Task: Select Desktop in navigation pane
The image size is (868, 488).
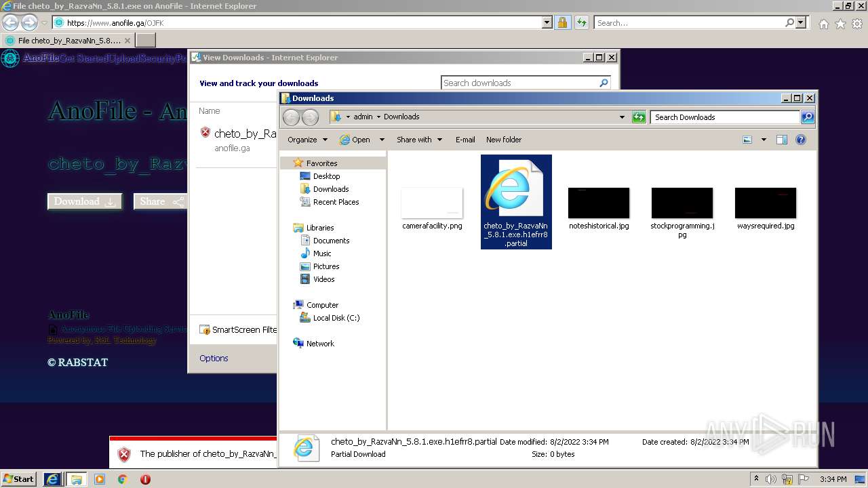Action: coord(326,176)
